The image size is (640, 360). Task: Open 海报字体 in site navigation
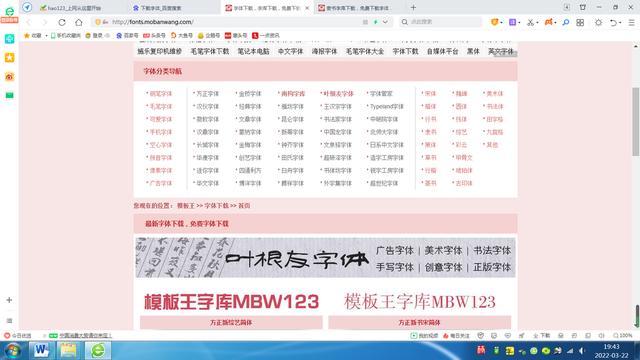(x=324, y=51)
